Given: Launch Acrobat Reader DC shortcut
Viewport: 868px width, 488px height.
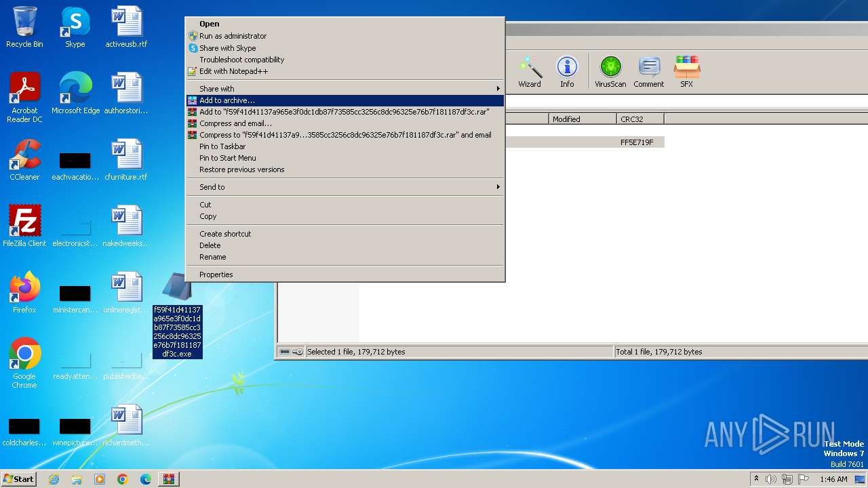Looking at the screenshot, I should pos(24,98).
